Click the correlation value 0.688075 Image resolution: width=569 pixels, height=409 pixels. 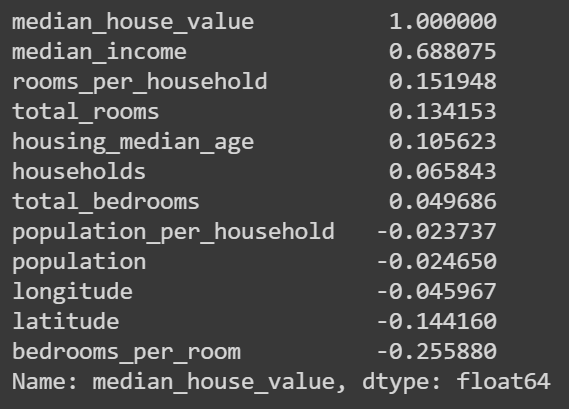[x=443, y=52]
